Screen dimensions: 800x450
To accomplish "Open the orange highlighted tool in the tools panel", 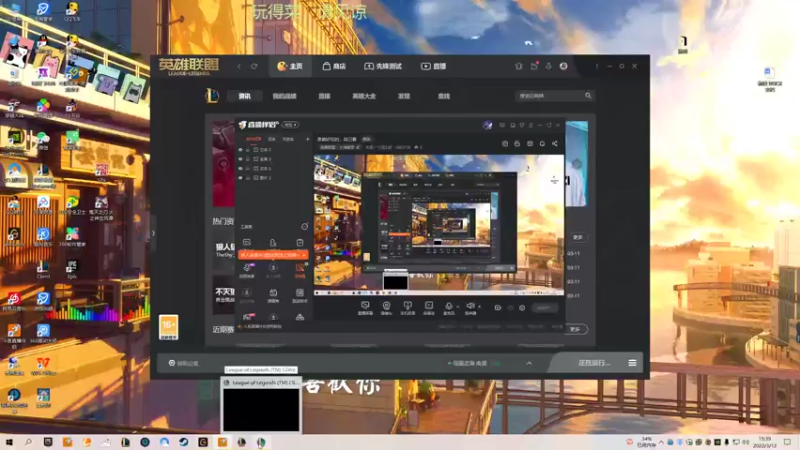I will point(300,268).
